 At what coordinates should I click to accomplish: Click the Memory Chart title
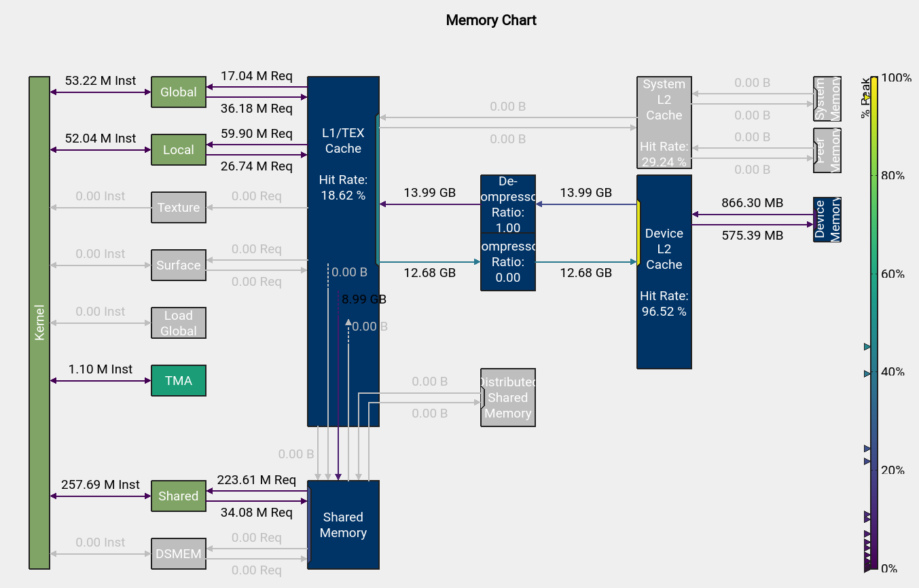[x=491, y=20]
